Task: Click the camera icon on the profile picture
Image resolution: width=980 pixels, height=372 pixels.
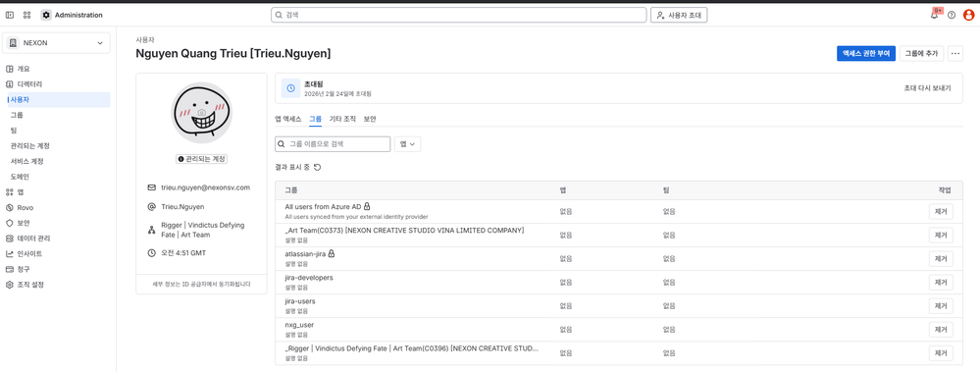Action: pos(201,113)
